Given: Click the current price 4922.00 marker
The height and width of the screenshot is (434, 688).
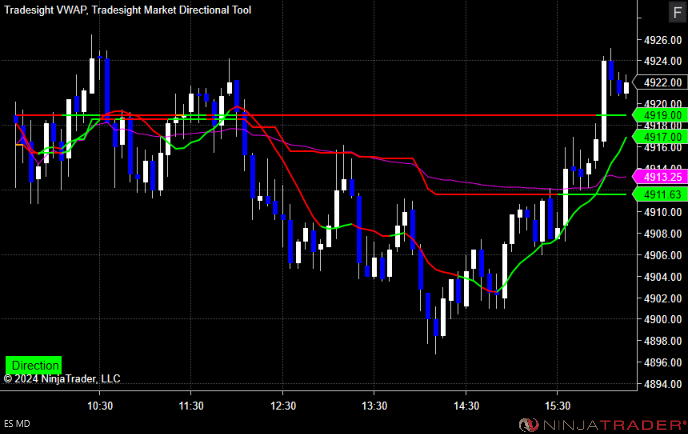Looking at the screenshot, I should (660, 82).
